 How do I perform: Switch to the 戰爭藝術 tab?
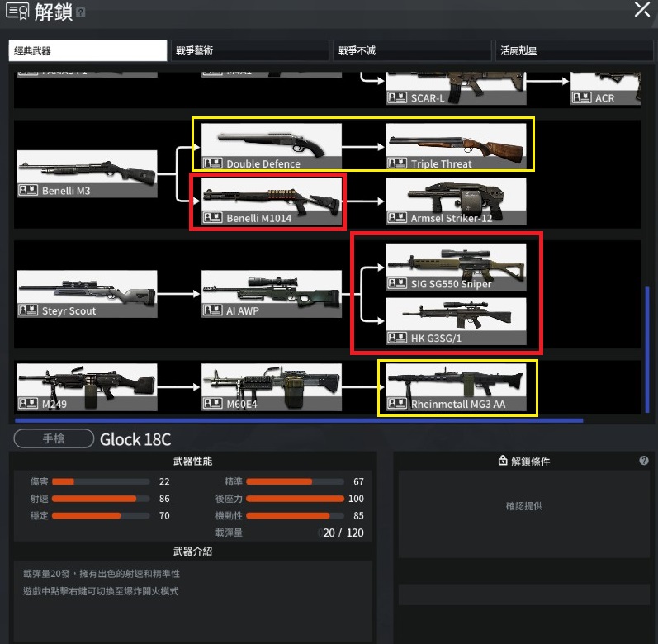(250, 50)
